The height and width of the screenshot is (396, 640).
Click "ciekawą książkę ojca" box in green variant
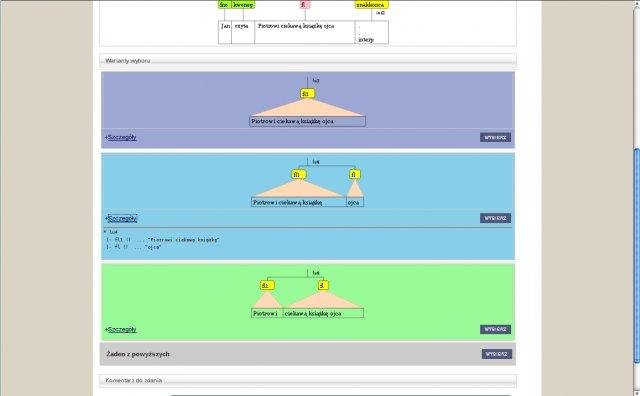[x=323, y=313]
